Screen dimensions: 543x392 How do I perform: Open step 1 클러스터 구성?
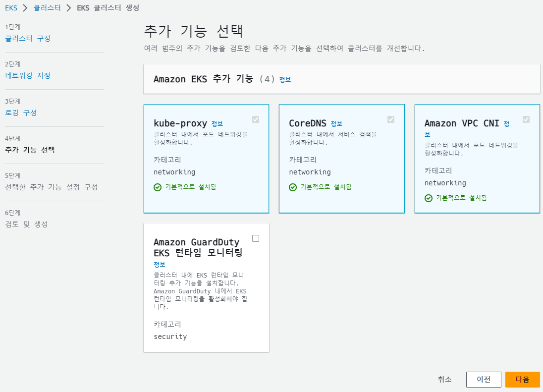[x=28, y=39]
